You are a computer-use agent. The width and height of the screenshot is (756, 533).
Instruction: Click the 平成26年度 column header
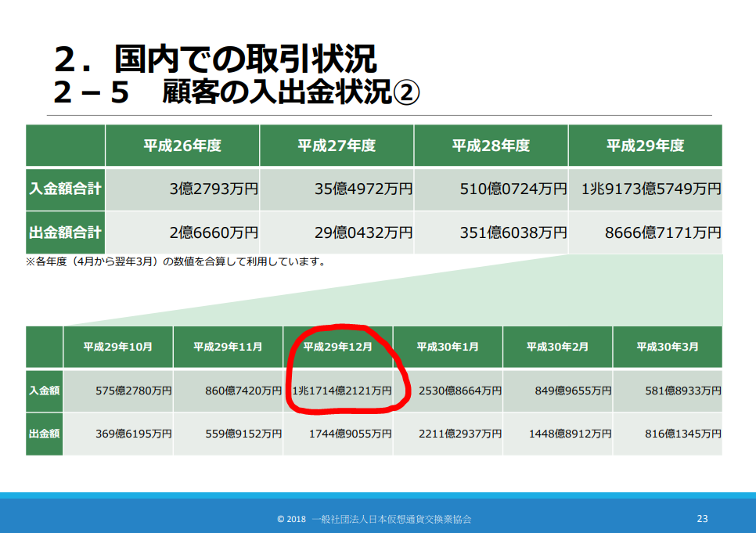pyautogui.click(x=182, y=146)
